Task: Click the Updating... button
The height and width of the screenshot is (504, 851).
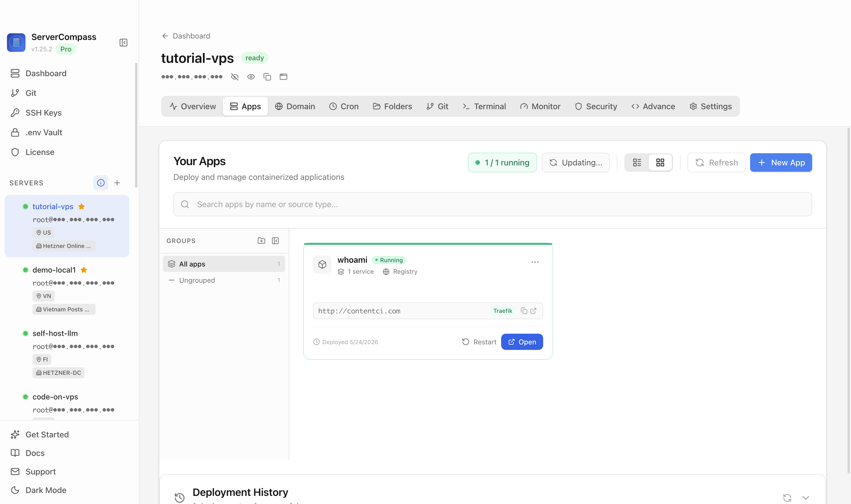Action: click(x=576, y=163)
